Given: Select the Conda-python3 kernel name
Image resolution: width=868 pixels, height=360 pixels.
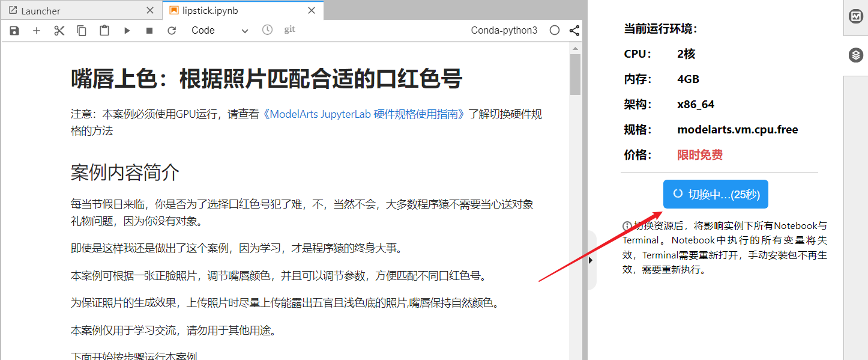Looking at the screenshot, I should 504,30.
